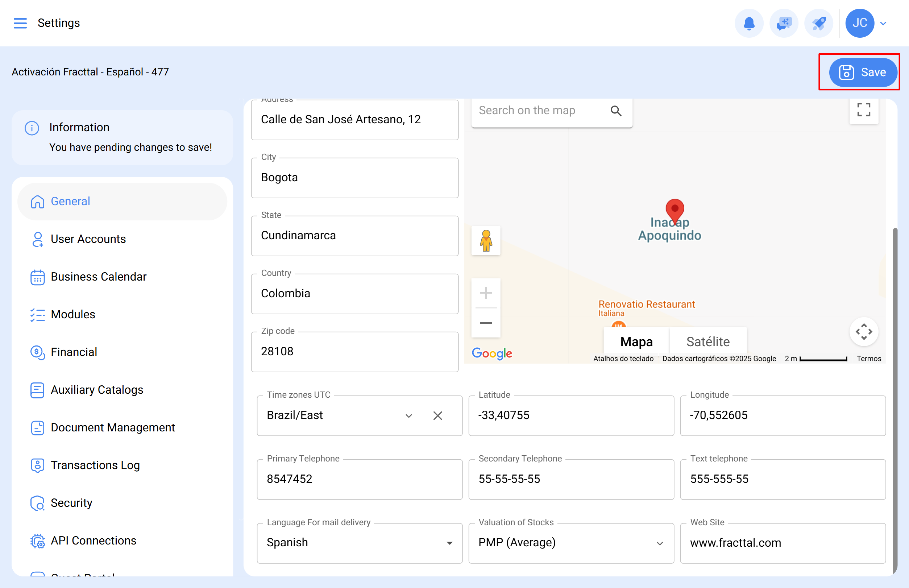Switch to the General settings tab
Image resolution: width=909 pixels, height=588 pixels.
pos(70,201)
